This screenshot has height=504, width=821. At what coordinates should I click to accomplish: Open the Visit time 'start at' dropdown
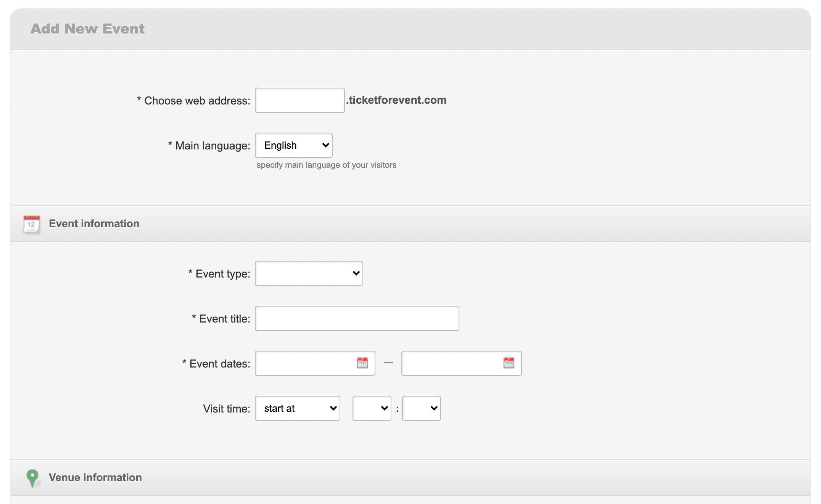(297, 408)
